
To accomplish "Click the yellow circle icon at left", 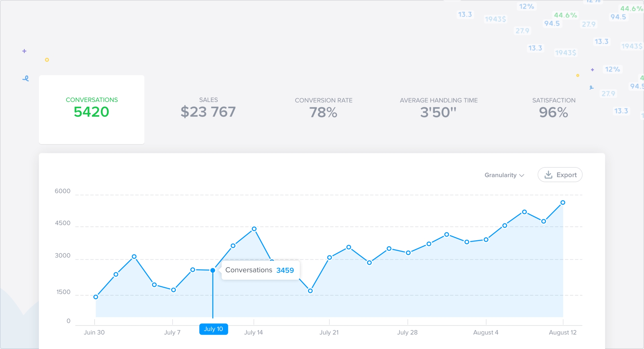I will [x=47, y=60].
